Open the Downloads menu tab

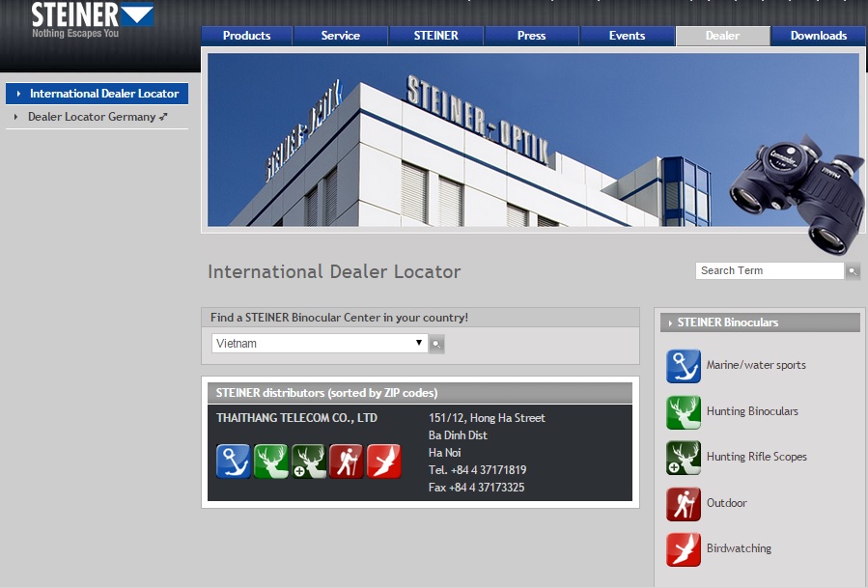[819, 36]
